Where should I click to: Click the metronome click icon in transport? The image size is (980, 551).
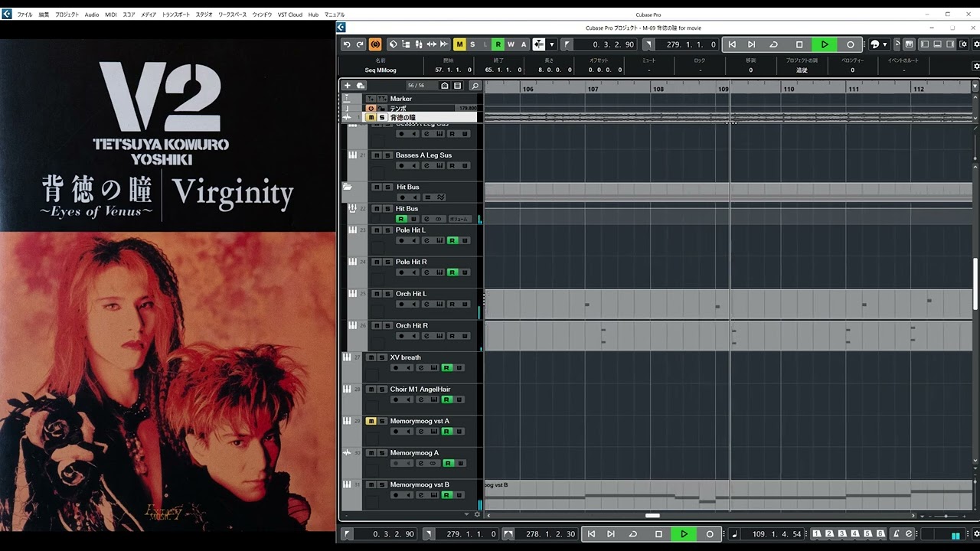click(x=897, y=534)
